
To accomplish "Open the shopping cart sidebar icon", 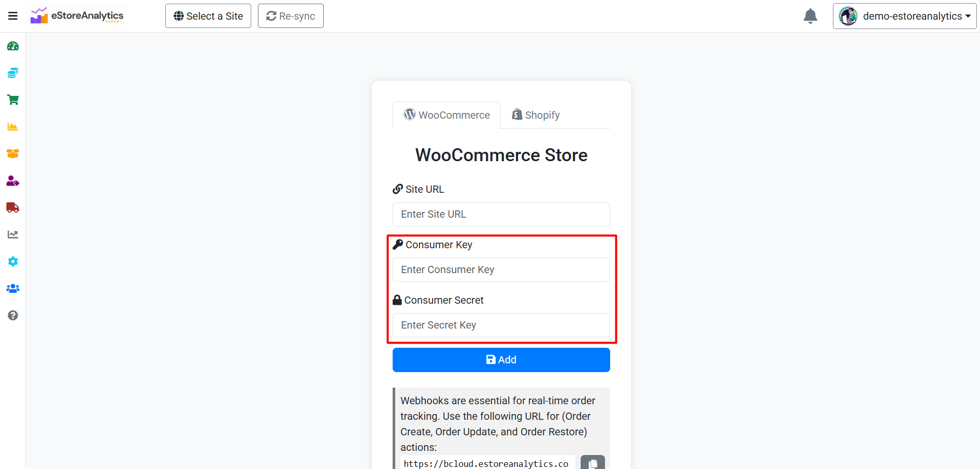I will coord(13,100).
